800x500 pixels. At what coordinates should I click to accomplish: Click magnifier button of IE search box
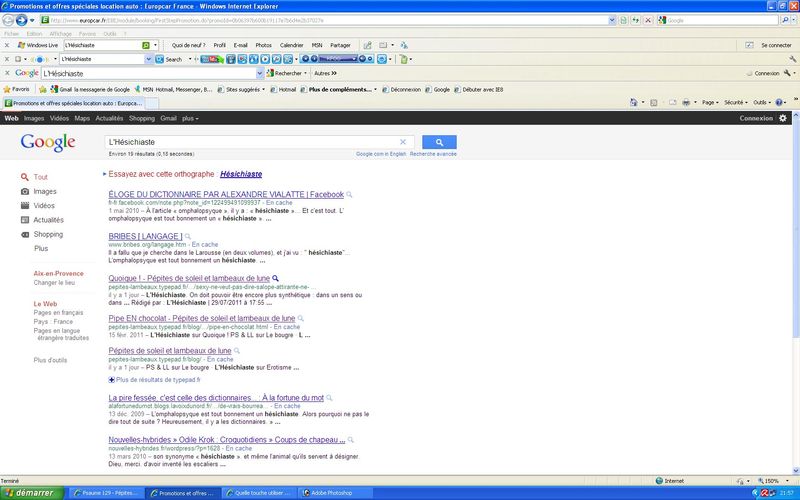tap(785, 20)
